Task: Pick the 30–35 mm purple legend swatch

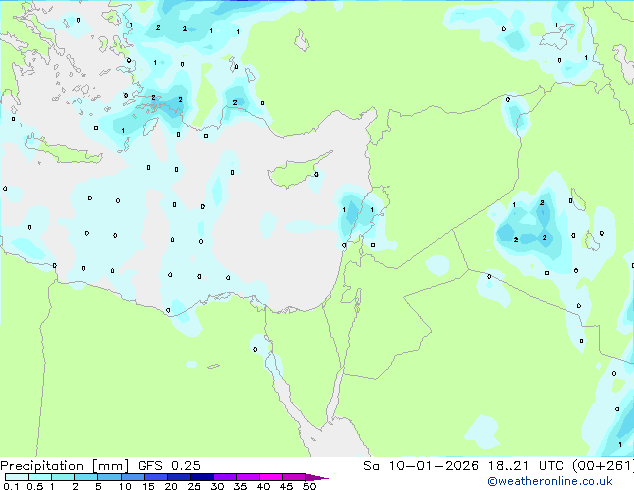Action: [224, 477]
